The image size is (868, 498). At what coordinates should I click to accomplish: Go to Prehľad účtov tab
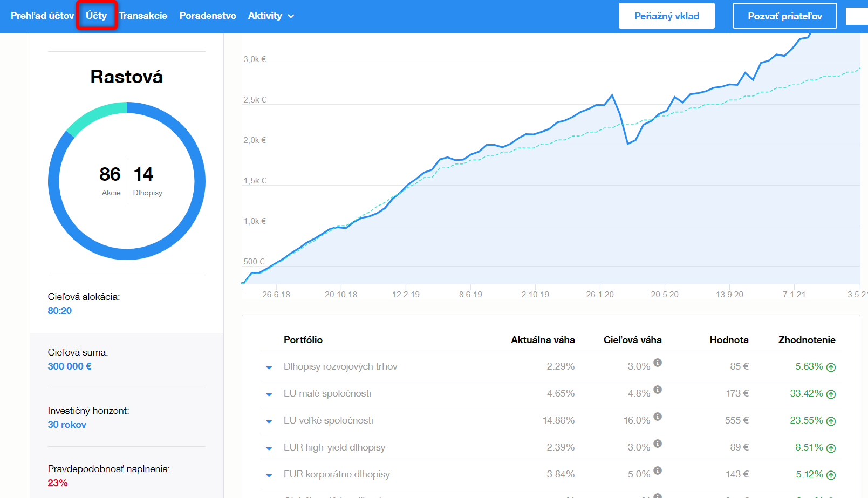pos(42,16)
